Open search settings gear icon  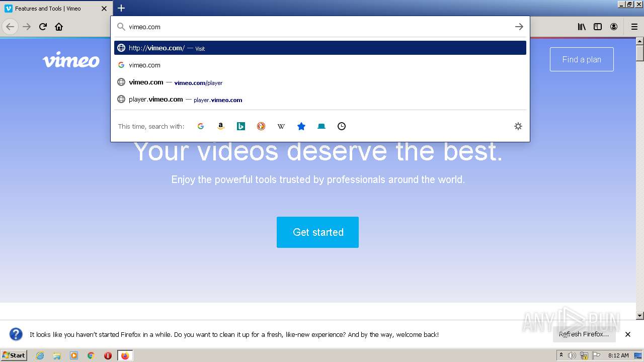point(518,126)
